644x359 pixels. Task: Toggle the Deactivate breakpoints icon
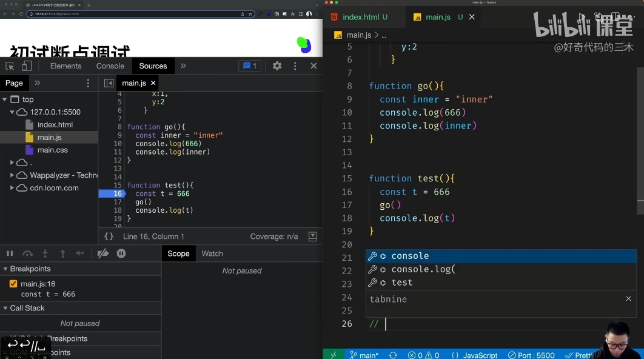coord(102,253)
